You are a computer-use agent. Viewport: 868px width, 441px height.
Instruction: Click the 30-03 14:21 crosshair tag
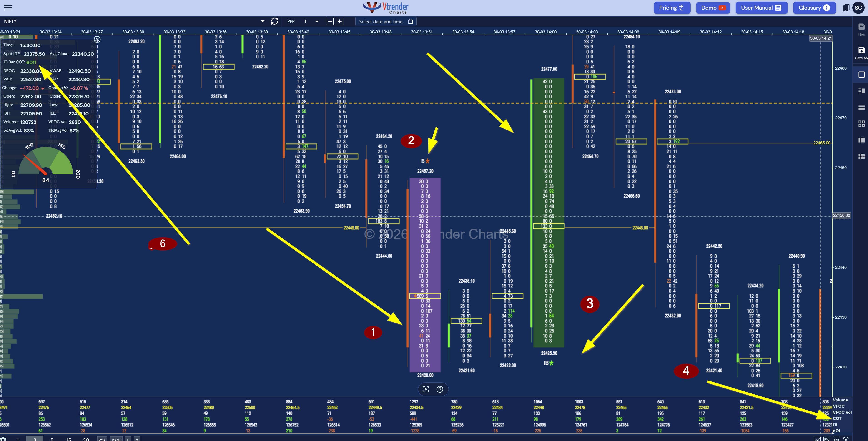click(x=821, y=38)
